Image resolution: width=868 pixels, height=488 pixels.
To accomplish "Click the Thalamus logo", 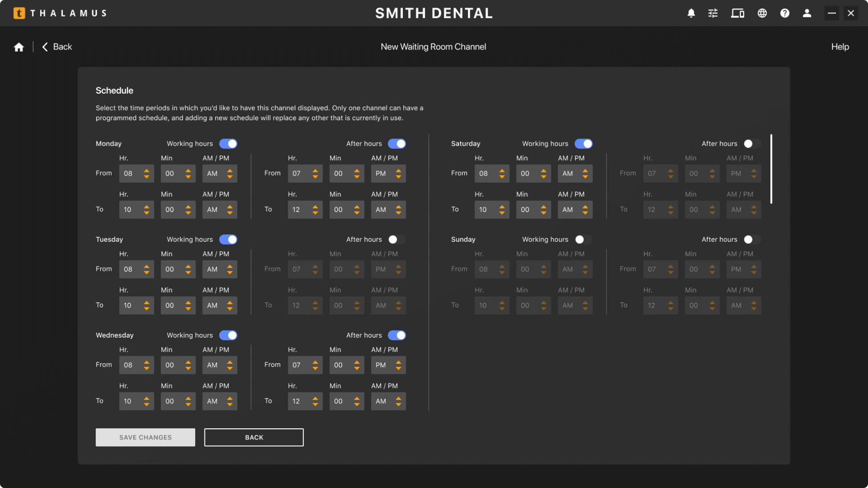I will [60, 13].
